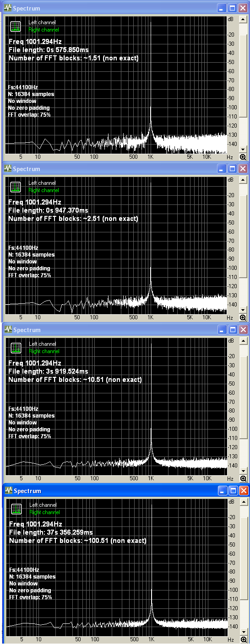Minimize the Spectrum window with ~100.51 FFT blocks
The height and width of the screenshot is (644, 250).
coord(222,491)
